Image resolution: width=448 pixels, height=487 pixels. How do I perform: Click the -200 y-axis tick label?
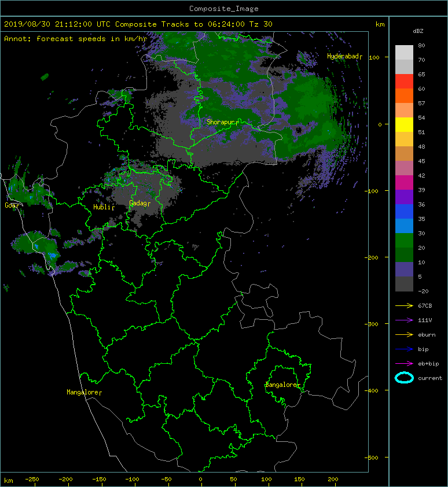[x=372, y=258]
